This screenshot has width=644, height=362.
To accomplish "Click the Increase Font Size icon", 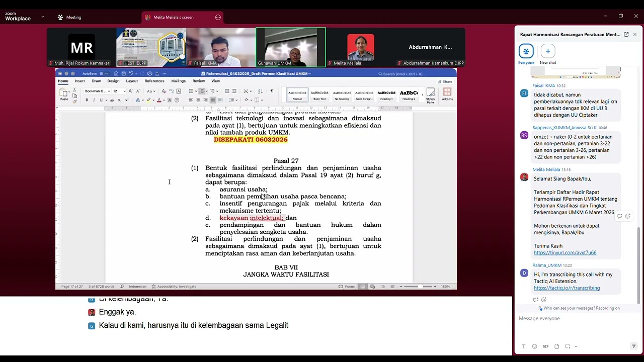I will click(130, 91).
